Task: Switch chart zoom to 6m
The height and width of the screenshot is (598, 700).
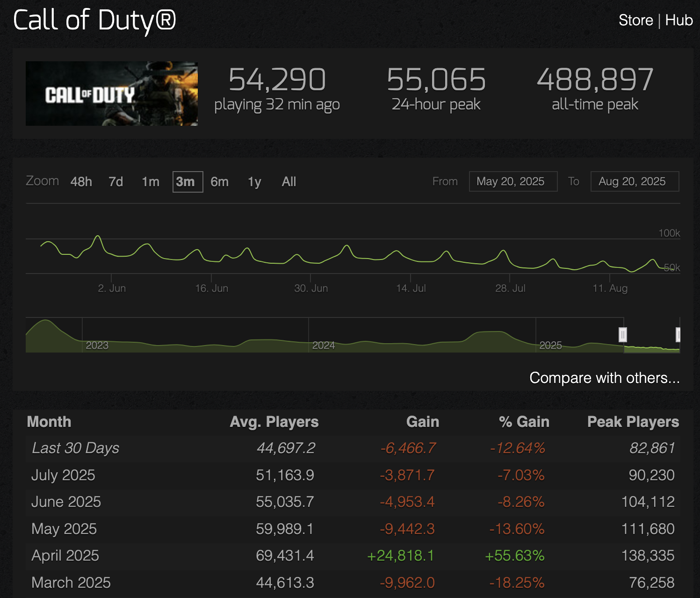Action: tap(220, 182)
